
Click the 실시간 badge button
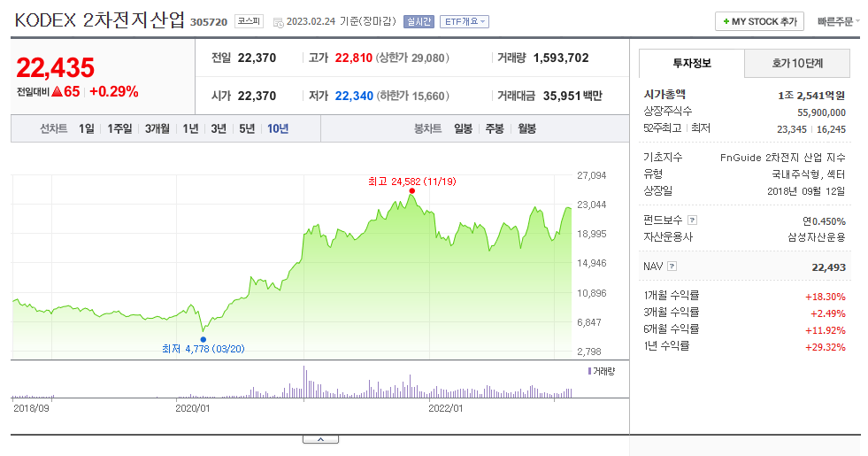point(419,21)
